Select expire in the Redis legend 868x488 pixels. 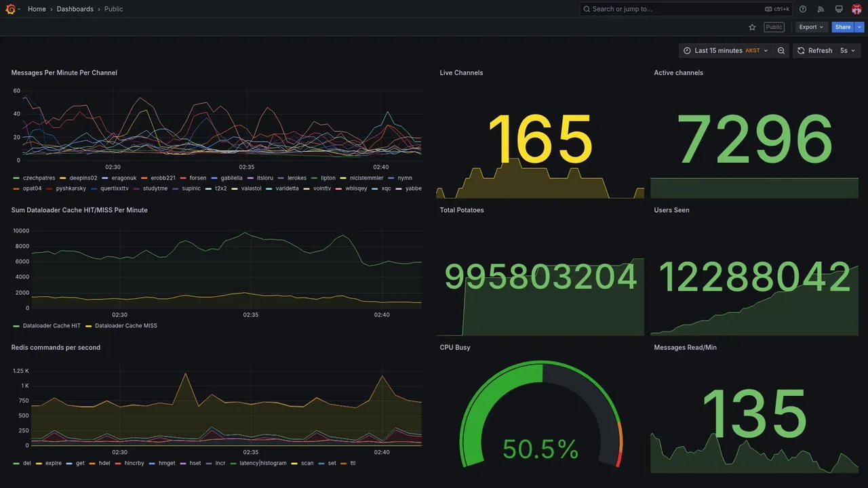pyautogui.click(x=54, y=464)
